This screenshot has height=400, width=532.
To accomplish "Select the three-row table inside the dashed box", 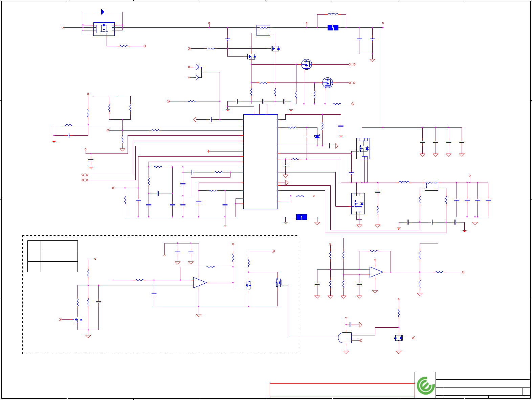I will [x=52, y=256].
